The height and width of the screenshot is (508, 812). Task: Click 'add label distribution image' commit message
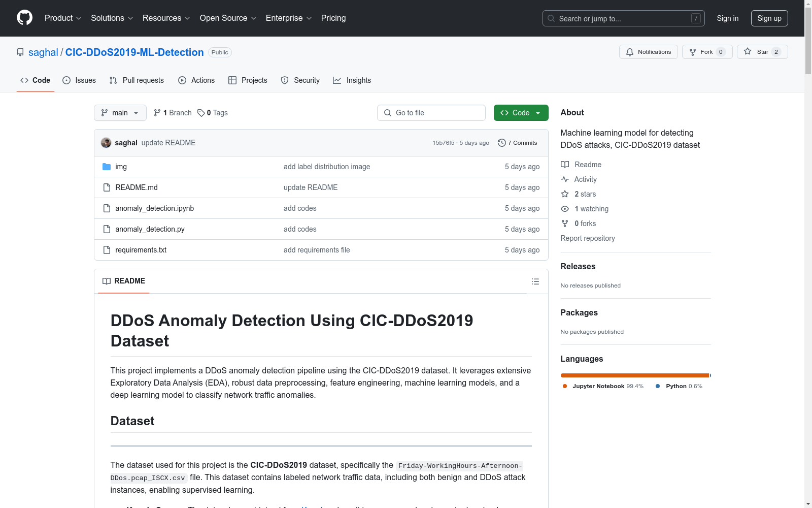pos(327,167)
